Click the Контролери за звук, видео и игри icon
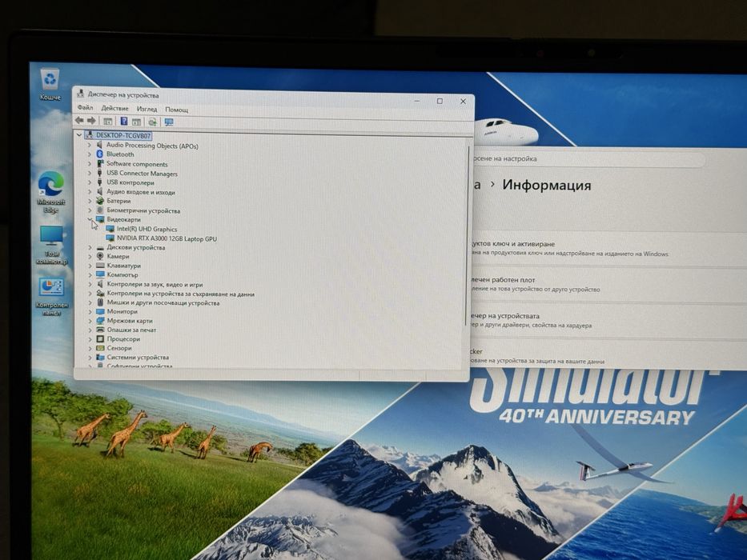Screen dimensions: 747x560 click(100, 284)
